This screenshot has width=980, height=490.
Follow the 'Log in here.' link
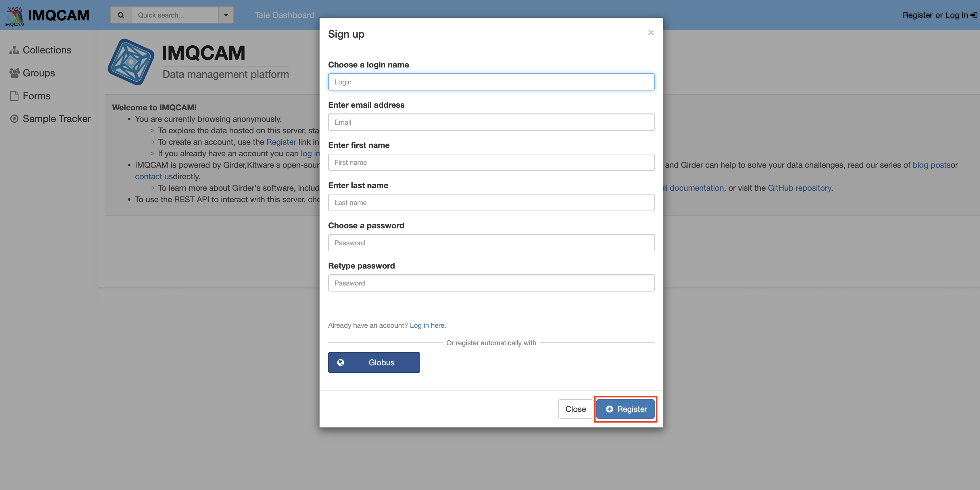coord(428,325)
